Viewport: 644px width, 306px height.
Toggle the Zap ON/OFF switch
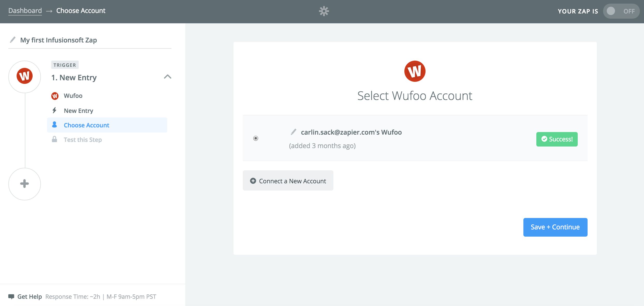pos(621,11)
